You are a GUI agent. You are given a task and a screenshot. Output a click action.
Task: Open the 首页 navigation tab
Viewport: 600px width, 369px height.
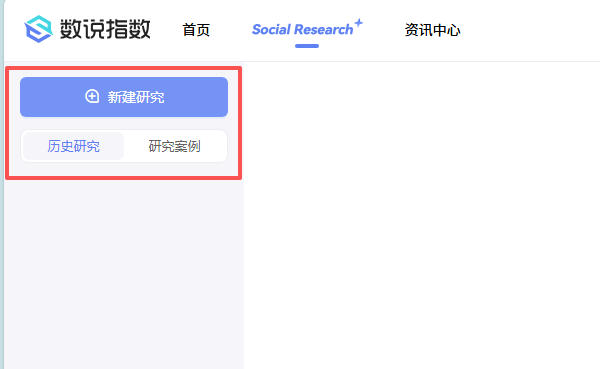point(196,30)
